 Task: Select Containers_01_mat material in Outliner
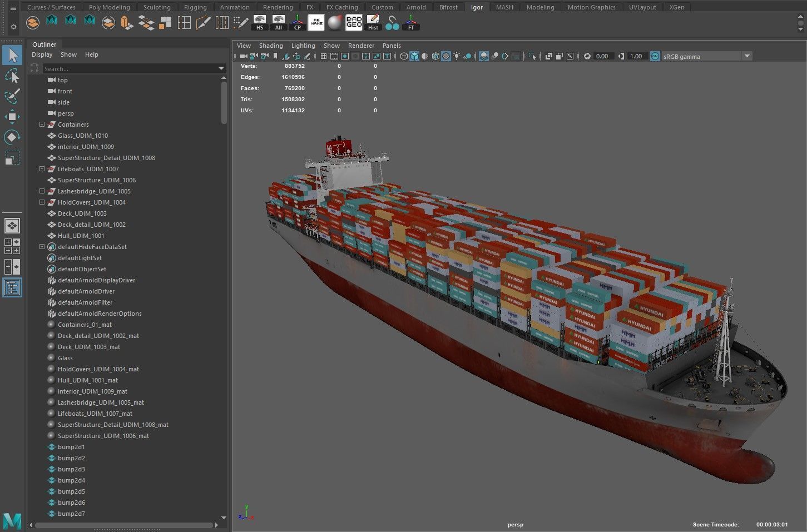(85, 325)
